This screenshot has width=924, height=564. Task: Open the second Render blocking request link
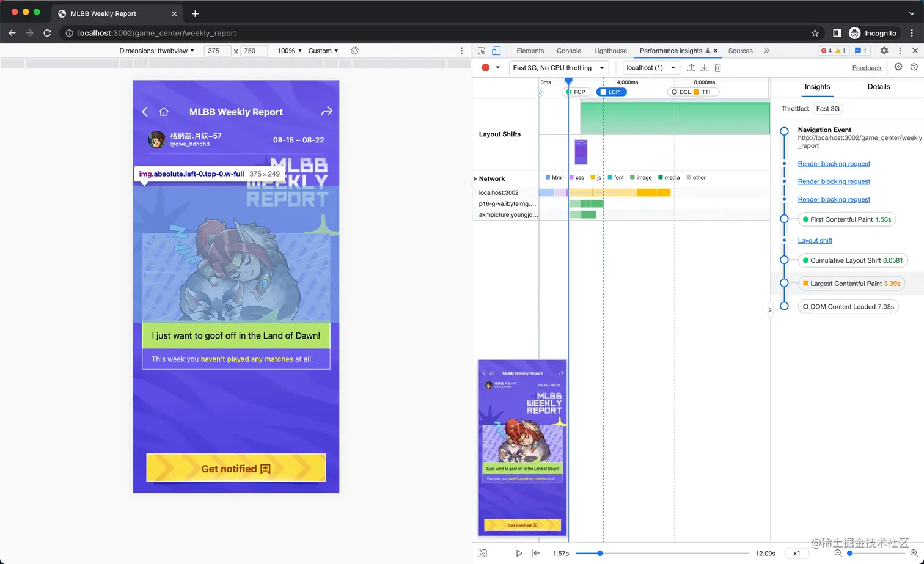click(x=834, y=181)
